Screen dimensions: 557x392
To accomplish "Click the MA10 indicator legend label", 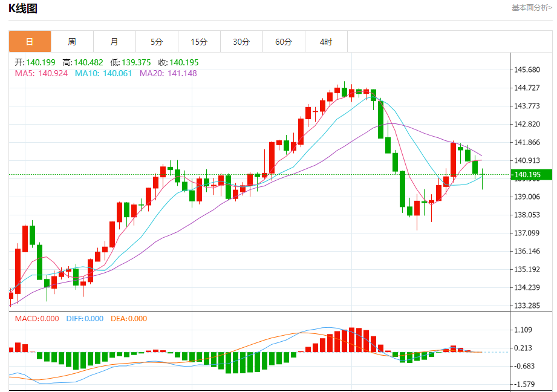I will tap(103, 73).
